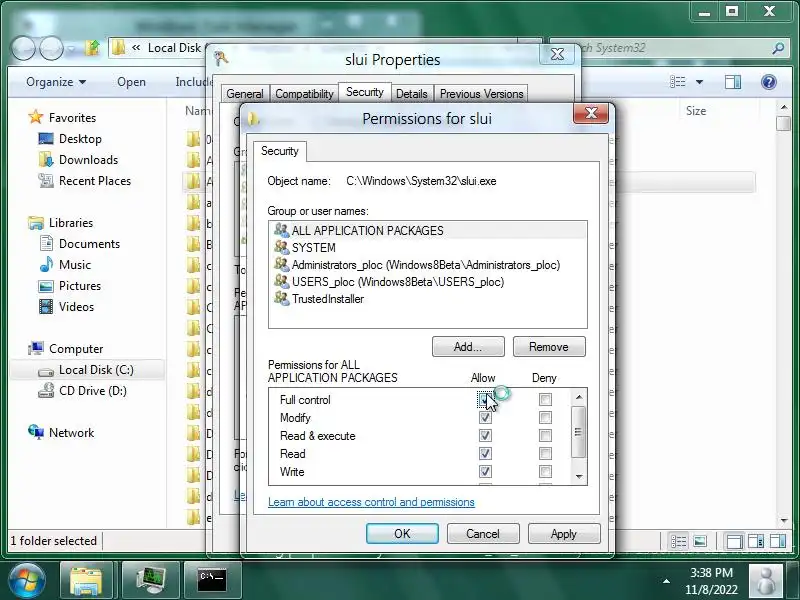Check Deny box for Full control
The image size is (800, 600).
545,399
